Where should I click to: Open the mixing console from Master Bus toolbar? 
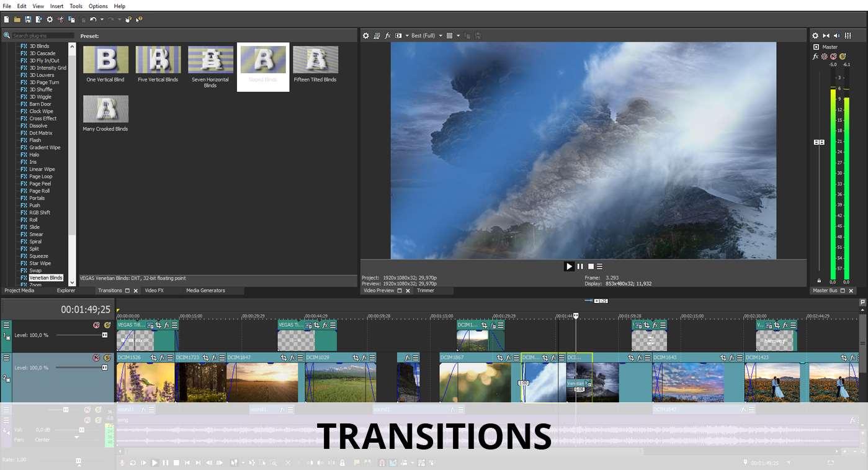tap(848, 36)
